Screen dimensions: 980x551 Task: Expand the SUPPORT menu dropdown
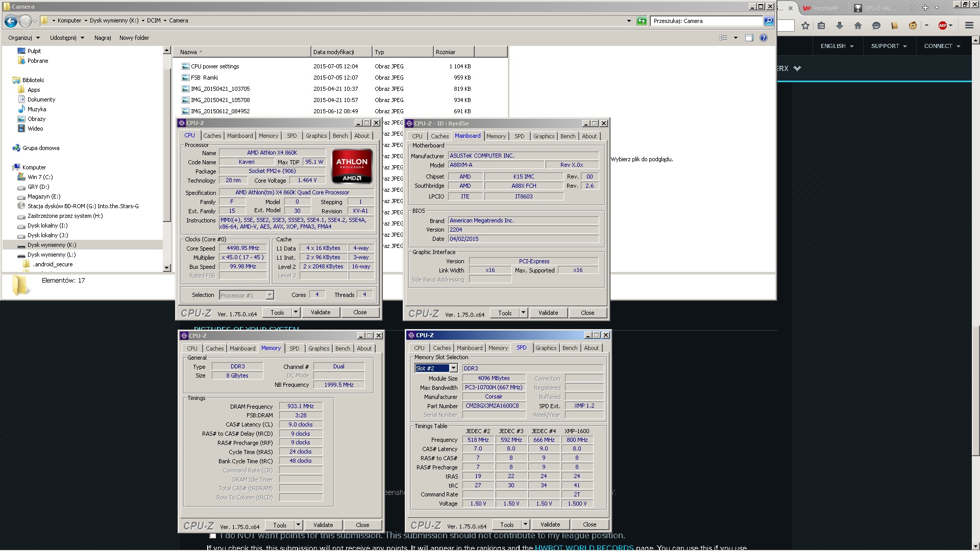889,46
